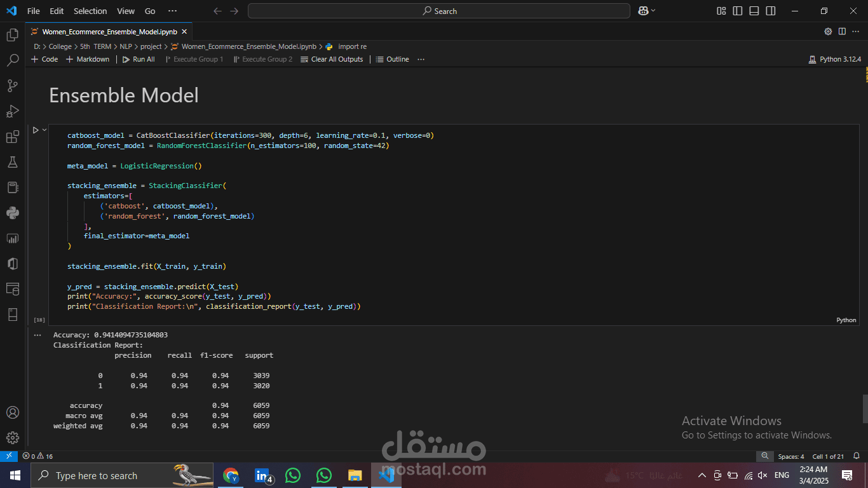Open the Copilot chat icon in the title bar
Viewport: 868px width, 488px height.
643,11
